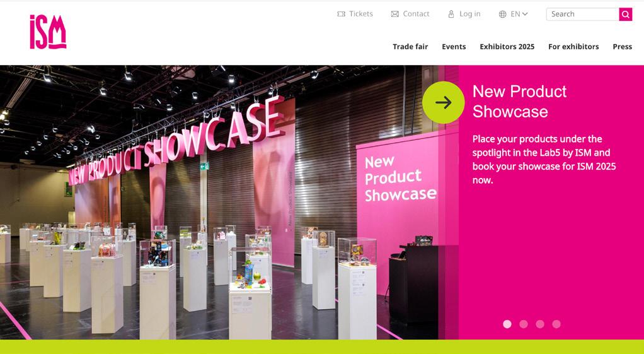644x354 pixels.
Task: Click the New Product Showcase heading
Action: pyautogui.click(x=520, y=101)
